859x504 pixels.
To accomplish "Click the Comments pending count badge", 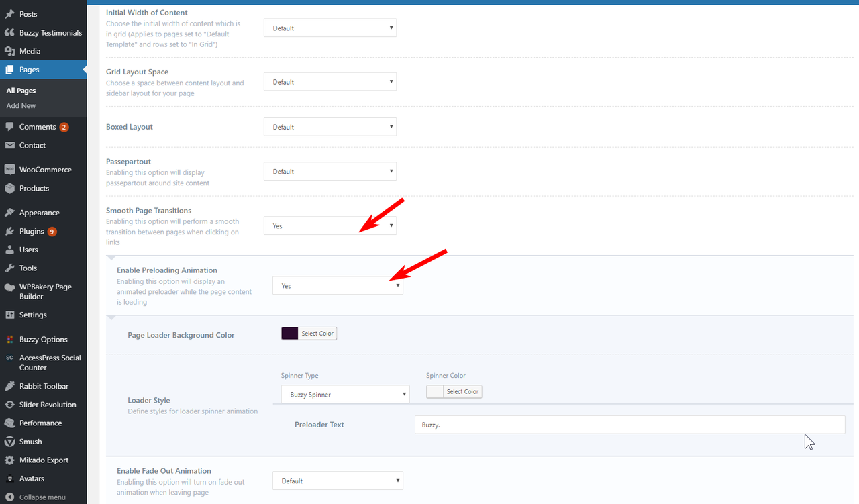I will (64, 127).
